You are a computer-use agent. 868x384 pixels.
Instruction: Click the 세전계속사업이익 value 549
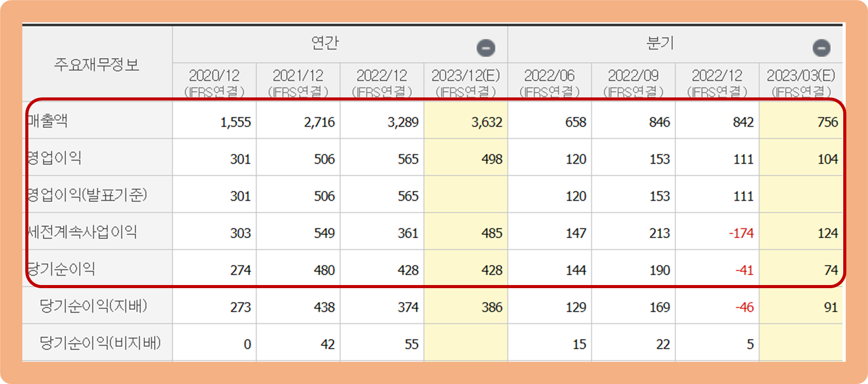[325, 234]
